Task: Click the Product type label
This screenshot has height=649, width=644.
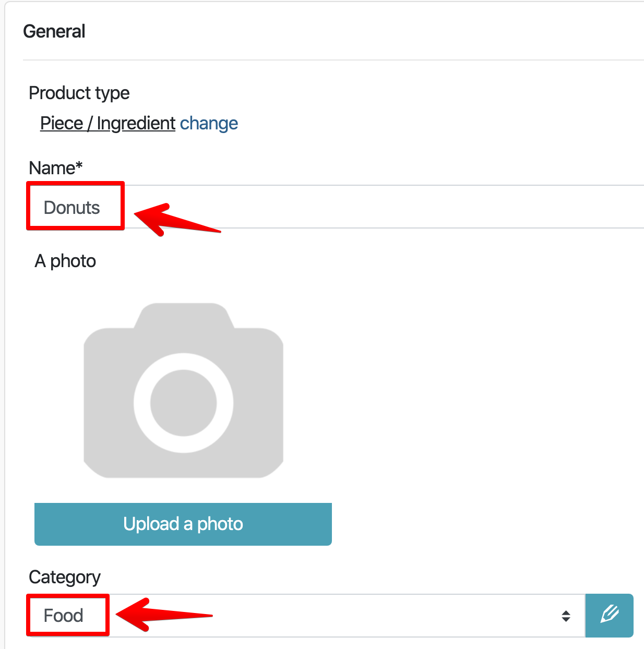Action: pos(79,93)
